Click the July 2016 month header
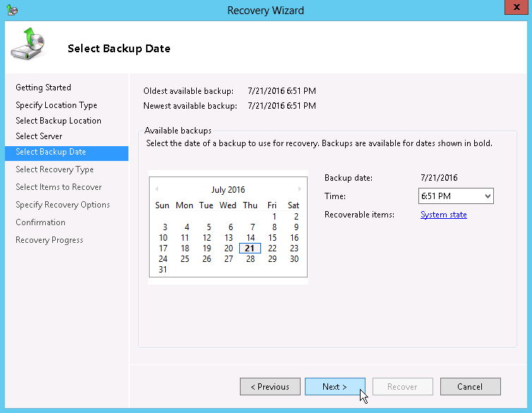Image resolution: width=532 pixels, height=413 pixels. pos(228,190)
